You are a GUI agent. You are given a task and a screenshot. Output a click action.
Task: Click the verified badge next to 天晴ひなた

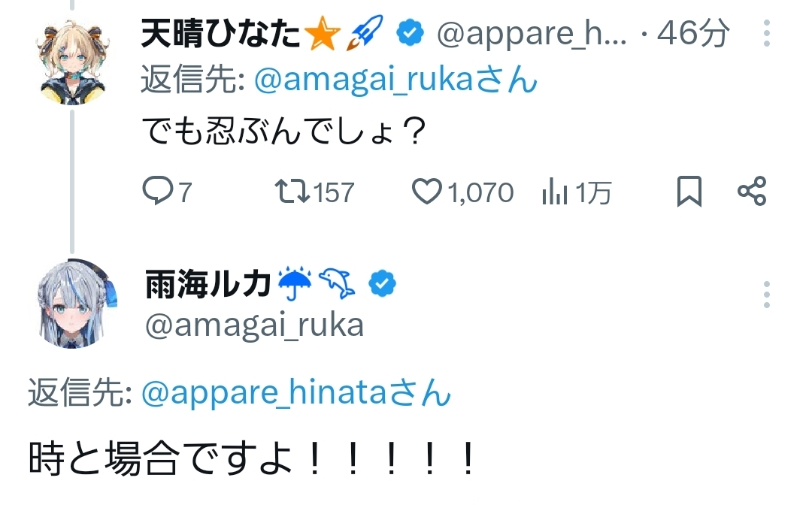411,34
